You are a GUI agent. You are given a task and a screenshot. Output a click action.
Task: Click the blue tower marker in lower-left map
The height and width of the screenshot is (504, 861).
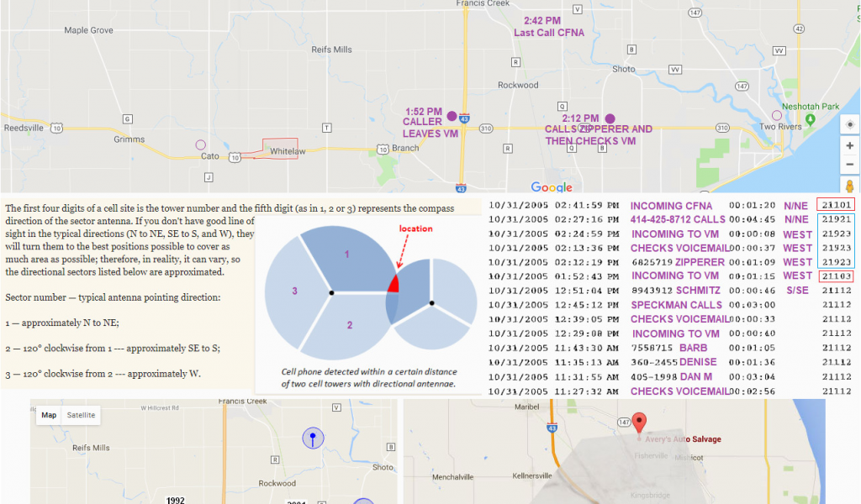coord(313,438)
